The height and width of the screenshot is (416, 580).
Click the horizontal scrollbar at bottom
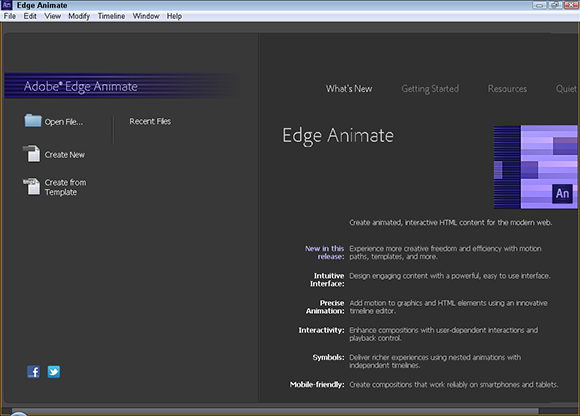(x=275, y=411)
